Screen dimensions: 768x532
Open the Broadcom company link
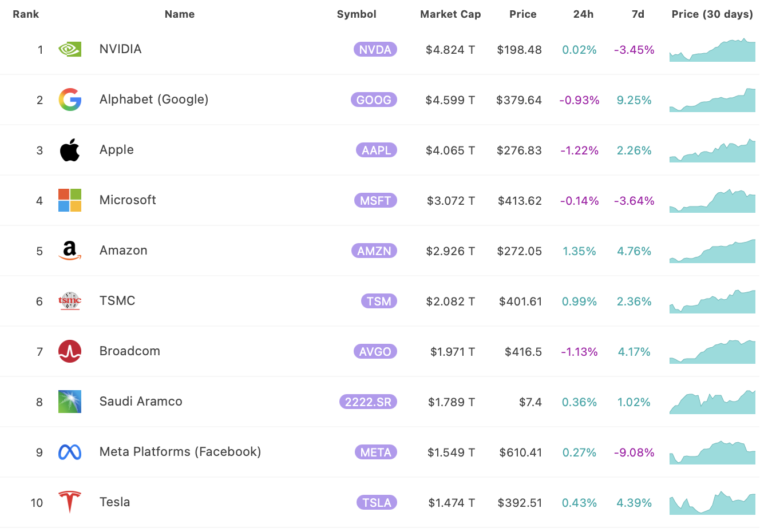point(130,351)
